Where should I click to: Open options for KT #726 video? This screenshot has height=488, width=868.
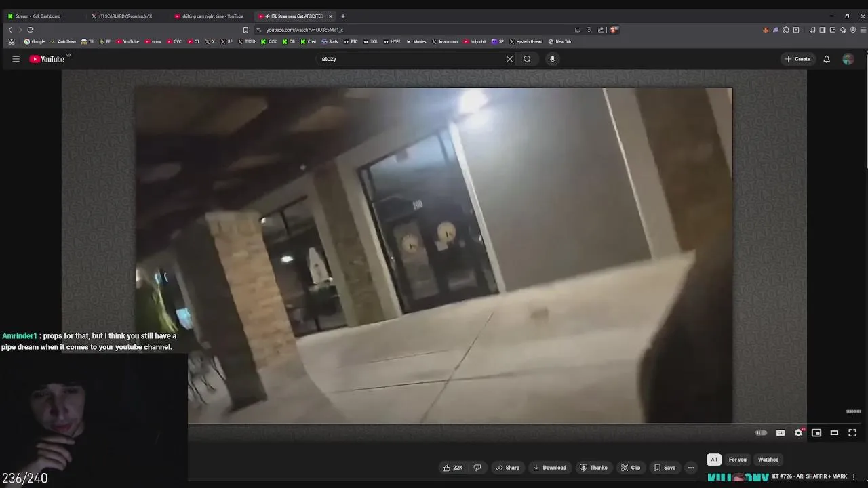click(854, 477)
